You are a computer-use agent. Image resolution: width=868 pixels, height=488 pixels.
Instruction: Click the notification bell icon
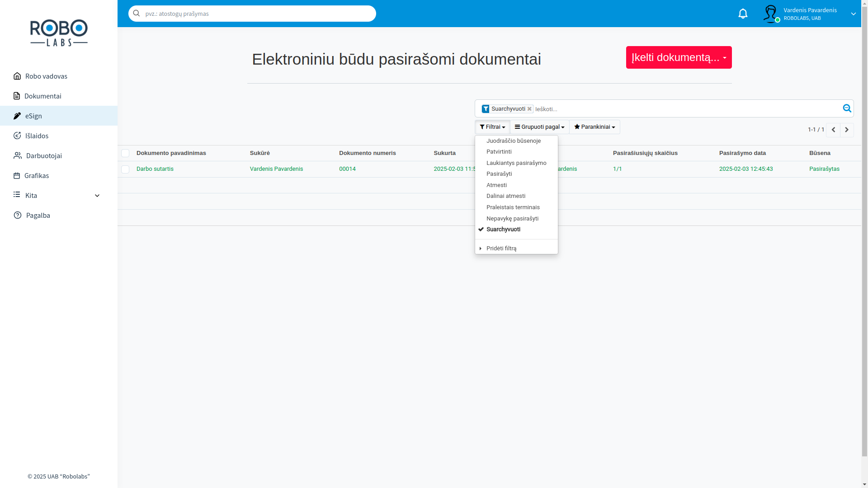click(x=743, y=14)
